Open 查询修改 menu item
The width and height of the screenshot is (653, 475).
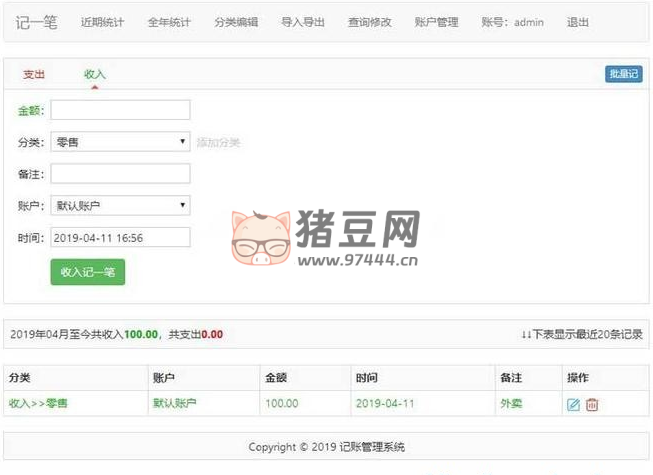coord(370,22)
